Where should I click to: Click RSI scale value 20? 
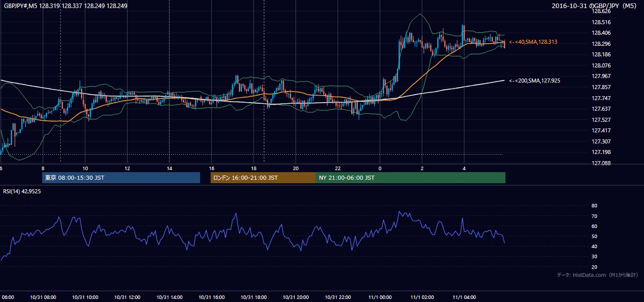[594, 267]
